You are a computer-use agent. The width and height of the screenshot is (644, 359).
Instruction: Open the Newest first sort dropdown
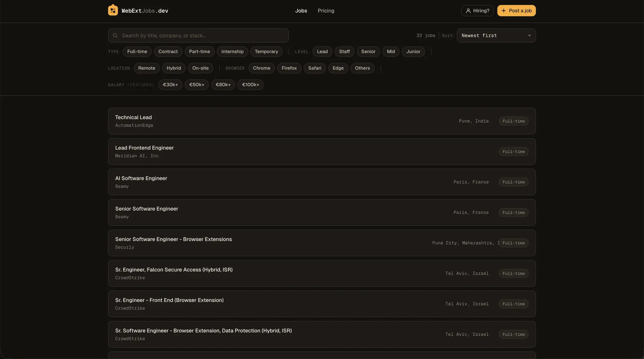click(x=496, y=35)
